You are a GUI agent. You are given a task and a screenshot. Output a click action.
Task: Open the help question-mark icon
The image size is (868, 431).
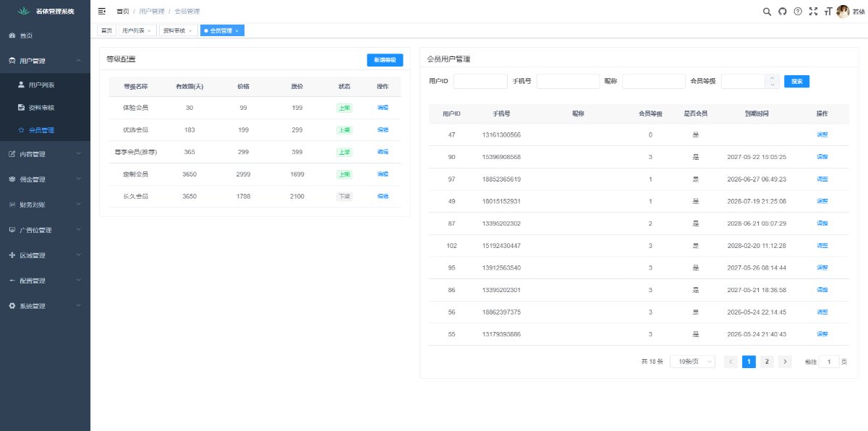798,11
